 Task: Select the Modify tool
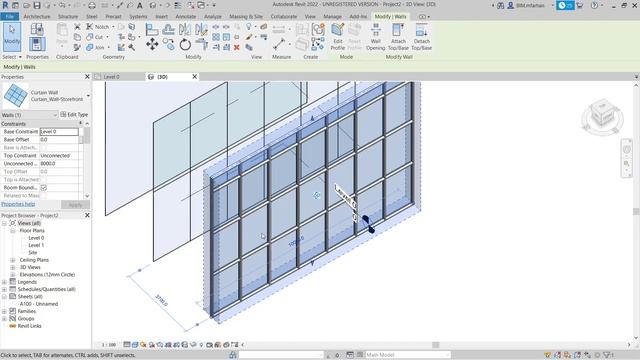(x=12, y=36)
